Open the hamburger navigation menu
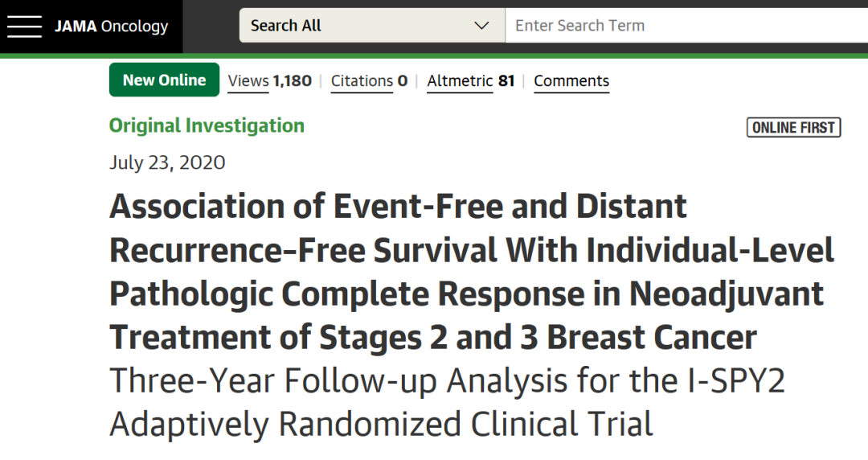The width and height of the screenshot is (868, 460). (x=24, y=27)
